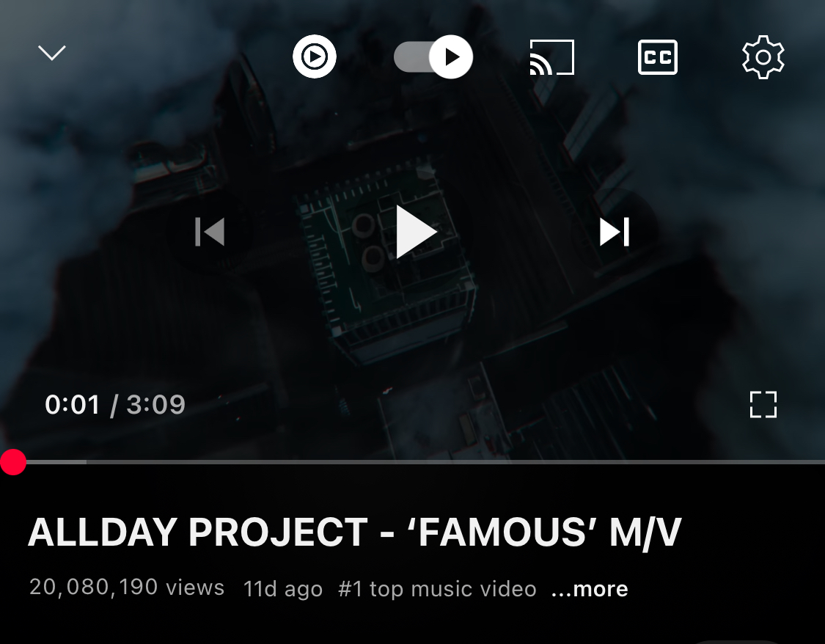This screenshot has width=825, height=644.
Task: Click the 20,080,190 views text
Action: point(127,588)
